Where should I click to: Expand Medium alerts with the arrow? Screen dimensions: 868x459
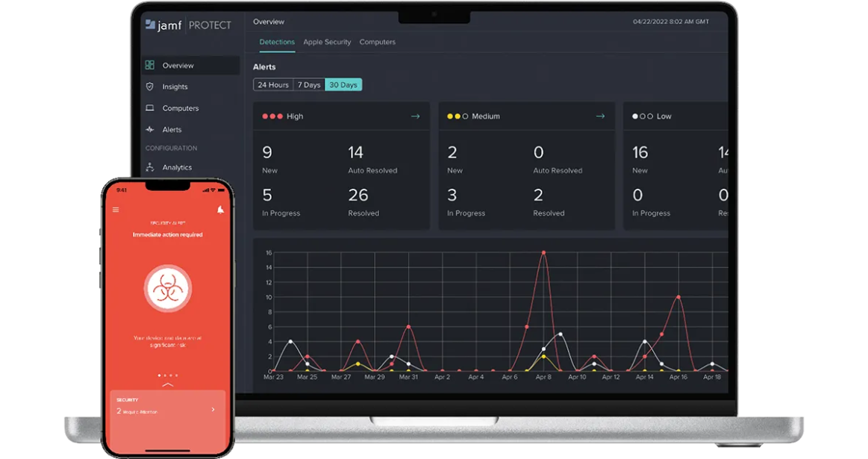click(x=600, y=116)
